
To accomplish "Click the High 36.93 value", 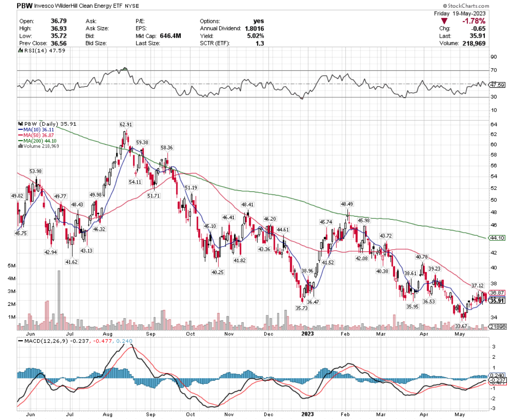I will [58, 28].
